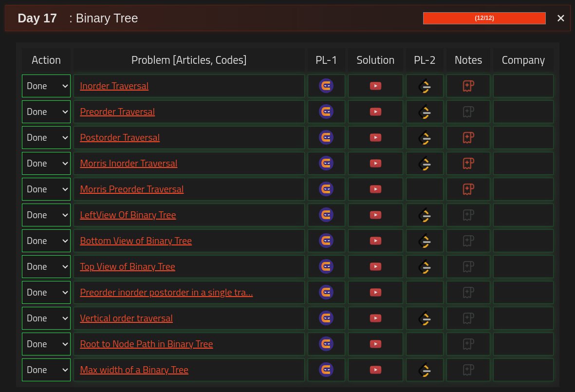Image resolution: width=575 pixels, height=392 pixels.
Task: Open LeetCode link for Postorder Traversal
Action: (425, 138)
